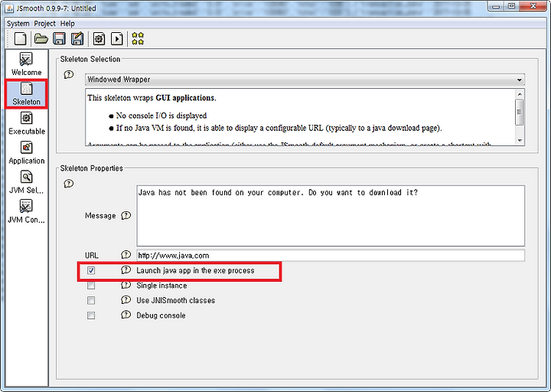The height and width of the screenshot is (392, 551).
Task: Click inside the Message text area
Action: pos(331,216)
